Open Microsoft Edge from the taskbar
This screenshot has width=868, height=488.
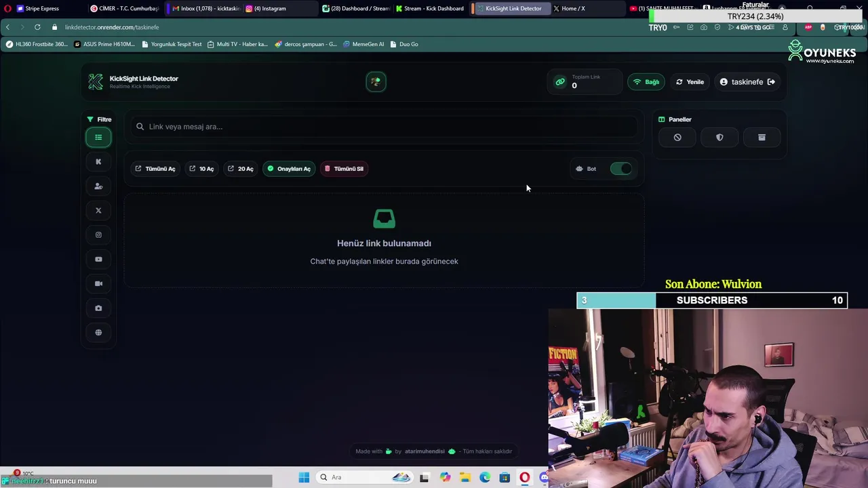click(x=485, y=478)
